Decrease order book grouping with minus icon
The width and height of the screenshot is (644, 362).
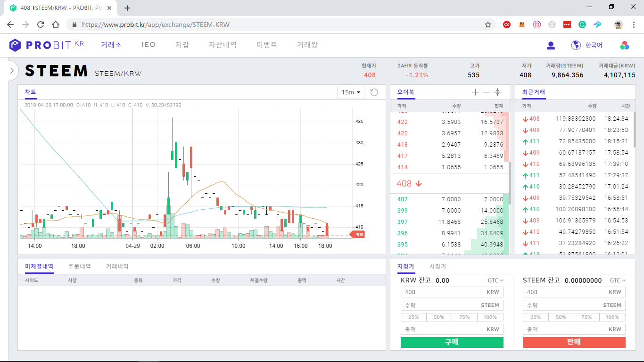pos(486,92)
